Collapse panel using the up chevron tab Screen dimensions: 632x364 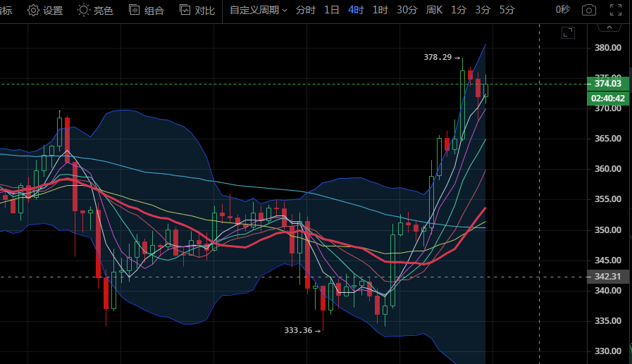click(x=609, y=26)
